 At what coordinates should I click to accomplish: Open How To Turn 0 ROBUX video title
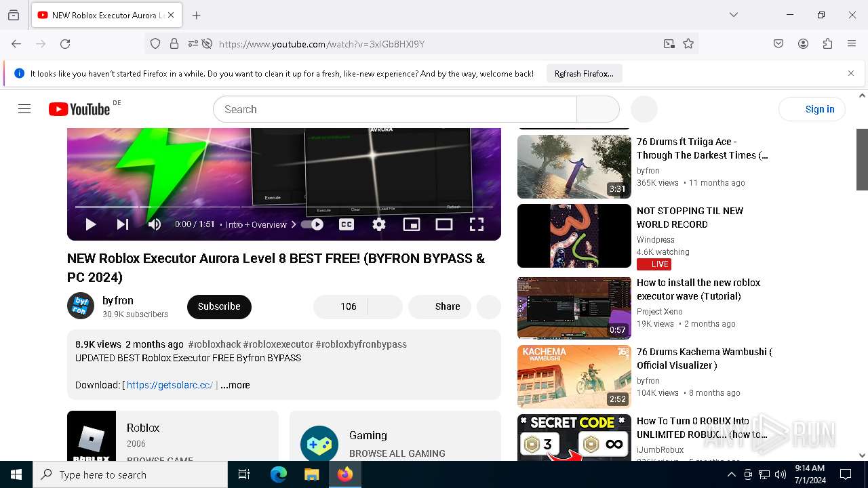click(702, 428)
